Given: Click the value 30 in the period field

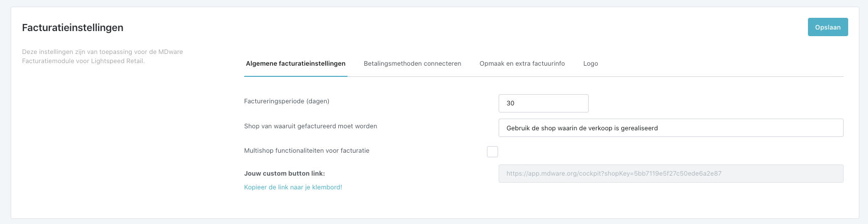Looking at the screenshot, I should (x=510, y=103).
